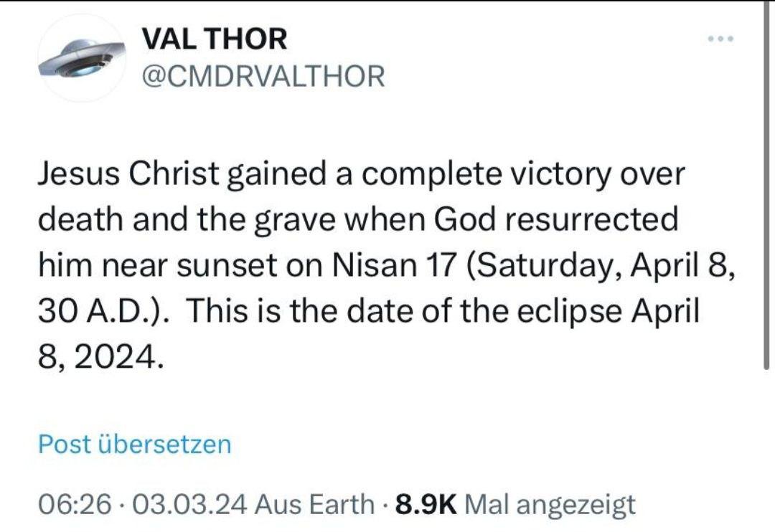Image resolution: width=775 pixels, height=532 pixels.
Task: Open the @CMDRVALTHOR handle link
Action: [263, 76]
